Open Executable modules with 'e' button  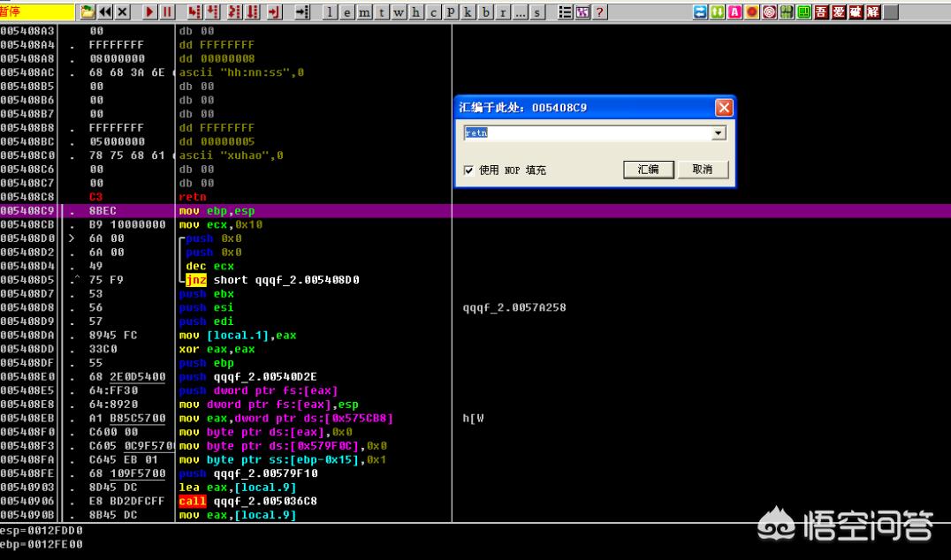pyautogui.click(x=347, y=12)
